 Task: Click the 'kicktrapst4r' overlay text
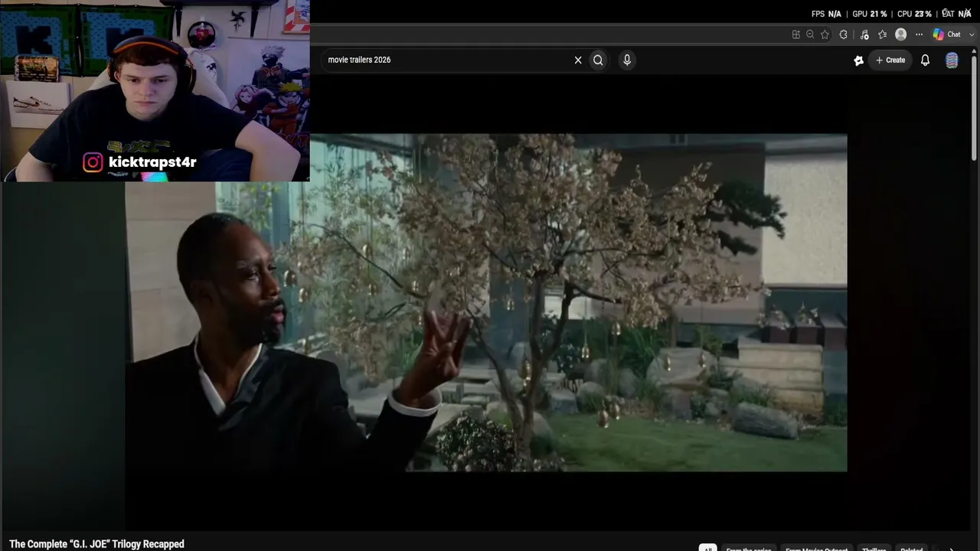(x=152, y=162)
